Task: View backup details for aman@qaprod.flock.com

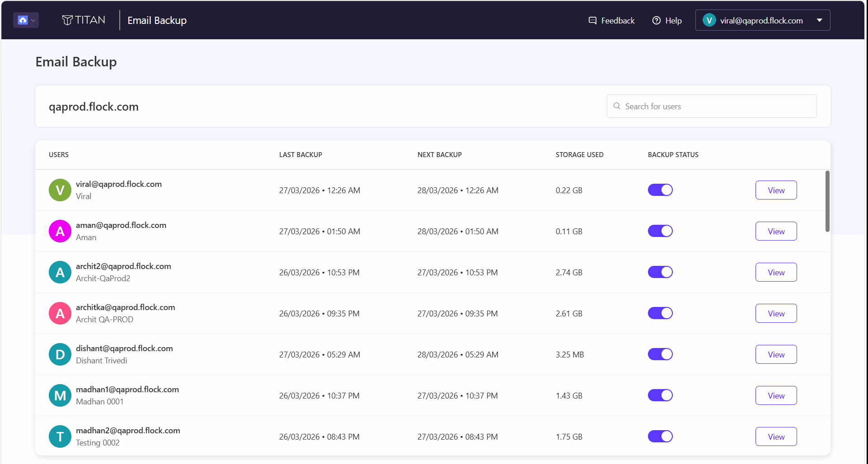Action: click(x=776, y=231)
